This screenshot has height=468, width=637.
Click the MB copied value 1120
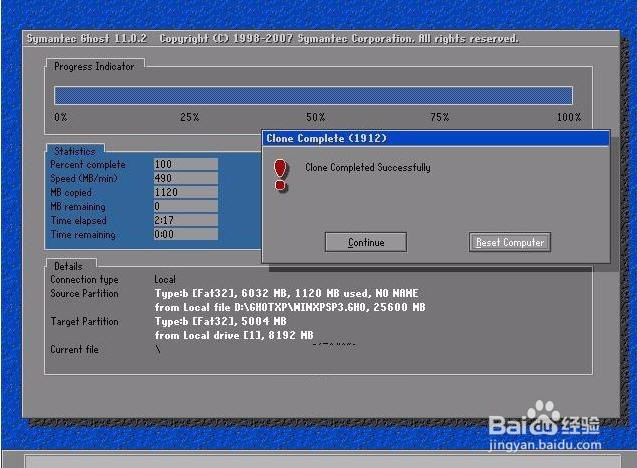(186, 192)
